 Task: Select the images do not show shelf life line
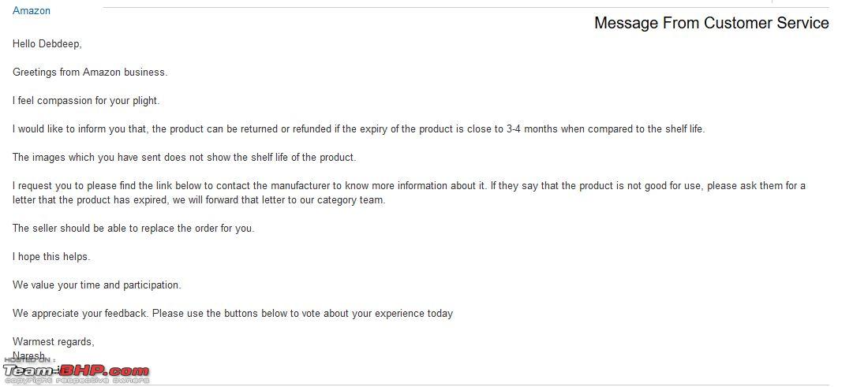(x=185, y=157)
